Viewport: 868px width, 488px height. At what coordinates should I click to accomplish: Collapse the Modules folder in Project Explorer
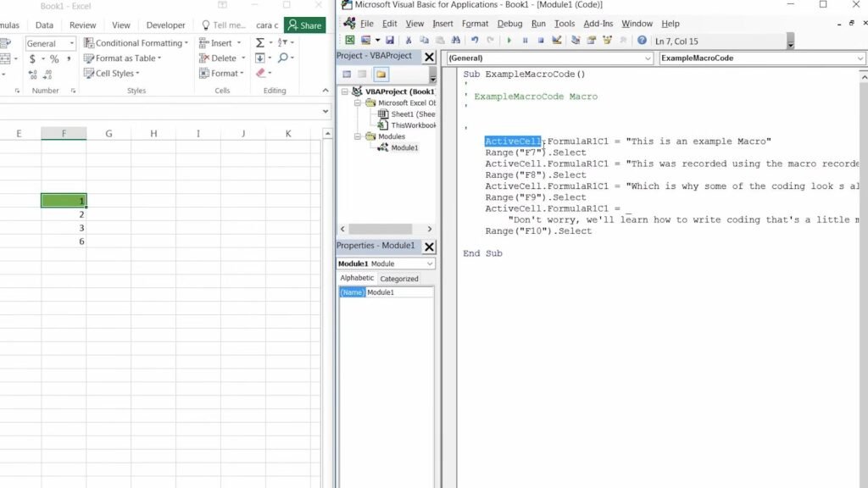coord(356,136)
